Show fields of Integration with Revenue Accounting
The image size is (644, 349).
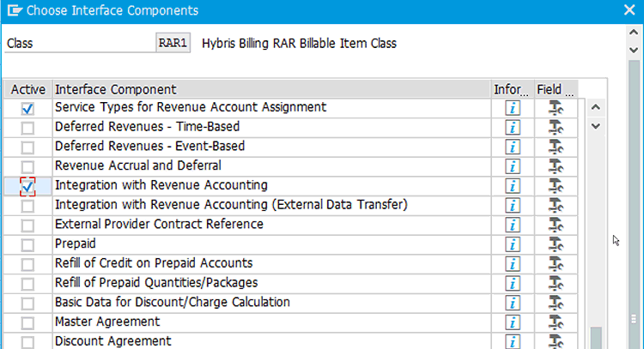tap(554, 186)
